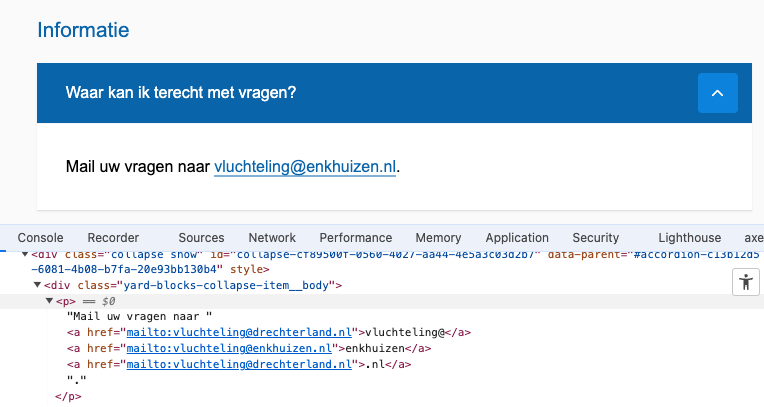Select the 'Mail uw vragen naar' text node
This screenshot has height=407, width=764.
[x=139, y=317]
